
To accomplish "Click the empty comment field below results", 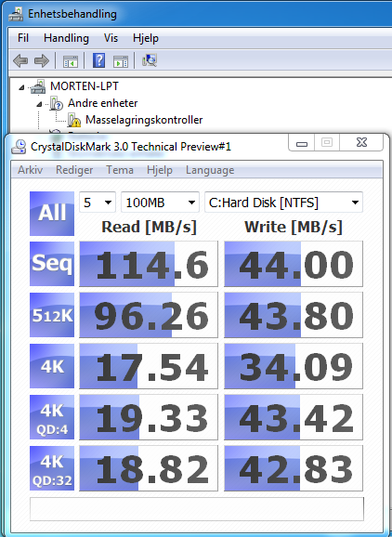I will 197,509.
